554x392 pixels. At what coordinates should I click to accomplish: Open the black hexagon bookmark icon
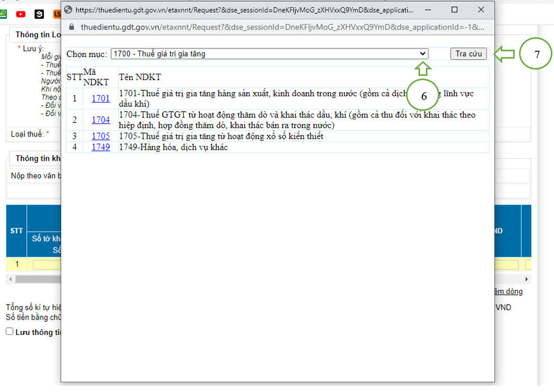[x=39, y=14]
